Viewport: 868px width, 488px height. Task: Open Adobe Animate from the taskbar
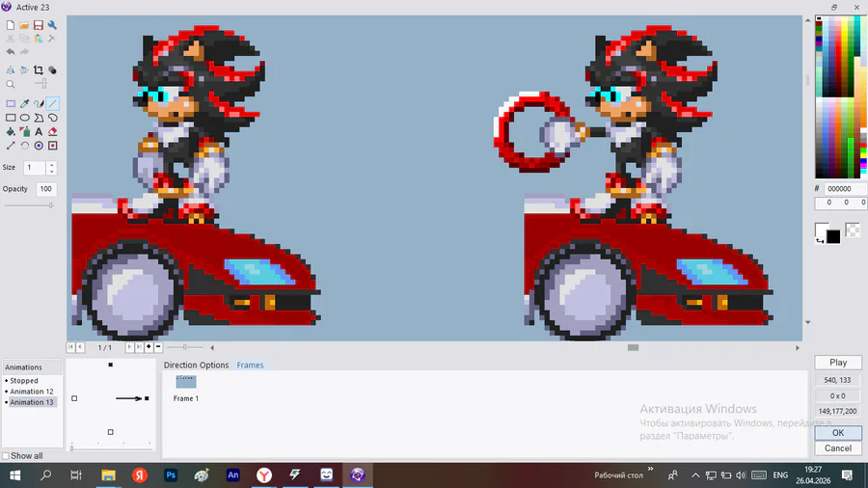233,474
